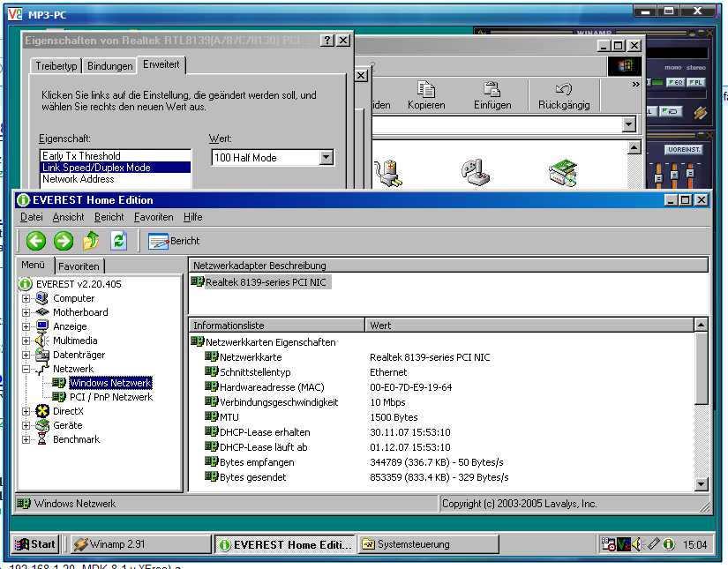Screen dimensions: 728x569
Task: Expand the Geräte tree node
Action: click(26, 425)
